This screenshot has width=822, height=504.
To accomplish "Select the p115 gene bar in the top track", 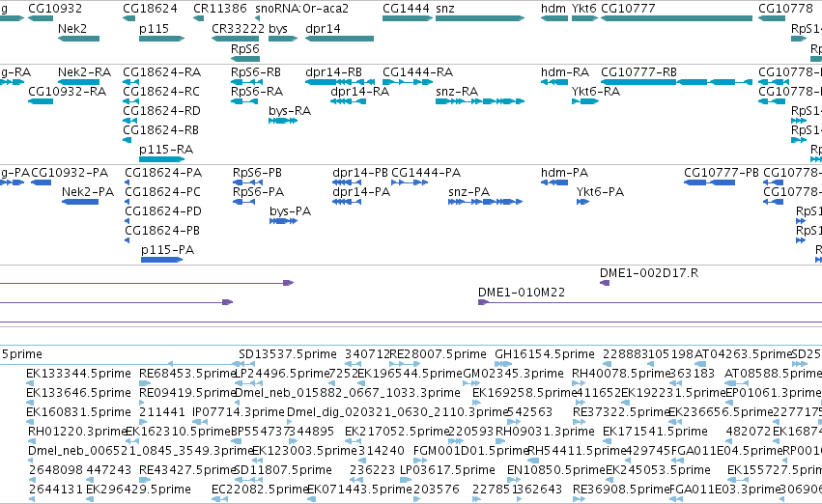I will 162,39.
